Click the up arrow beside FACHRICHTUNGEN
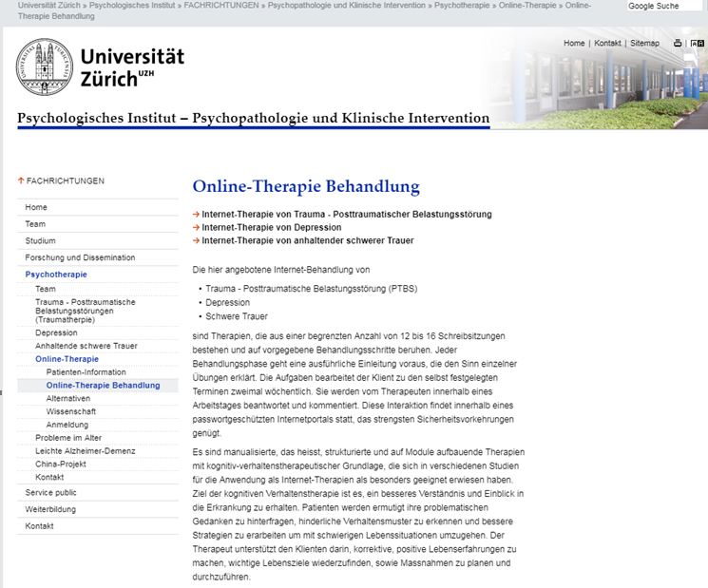The width and height of the screenshot is (708, 588). (21, 180)
